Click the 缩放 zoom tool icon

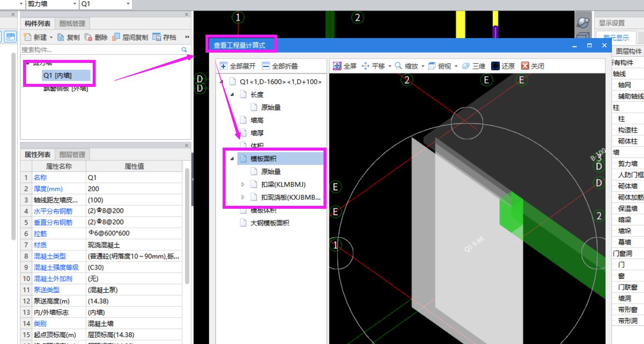click(398, 66)
